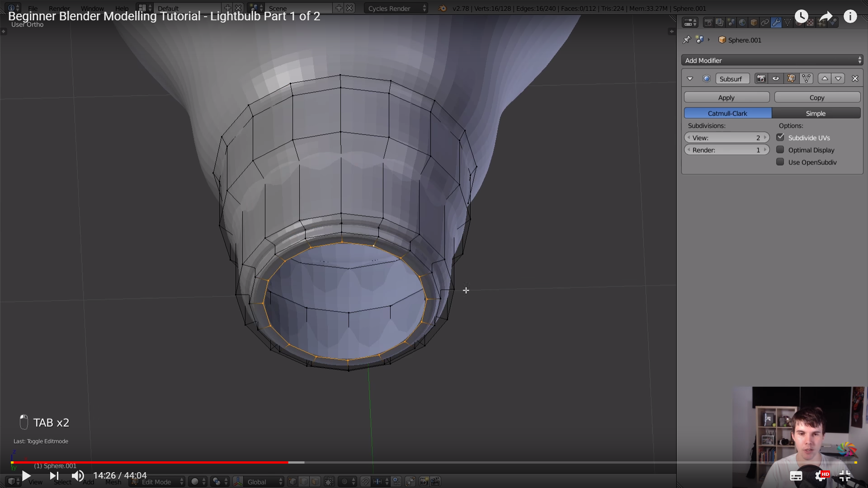Enable Optimal Display checkbox
The width and height of the screenshot is (868, 488).
pyautogui.click(x=780, y=150)
